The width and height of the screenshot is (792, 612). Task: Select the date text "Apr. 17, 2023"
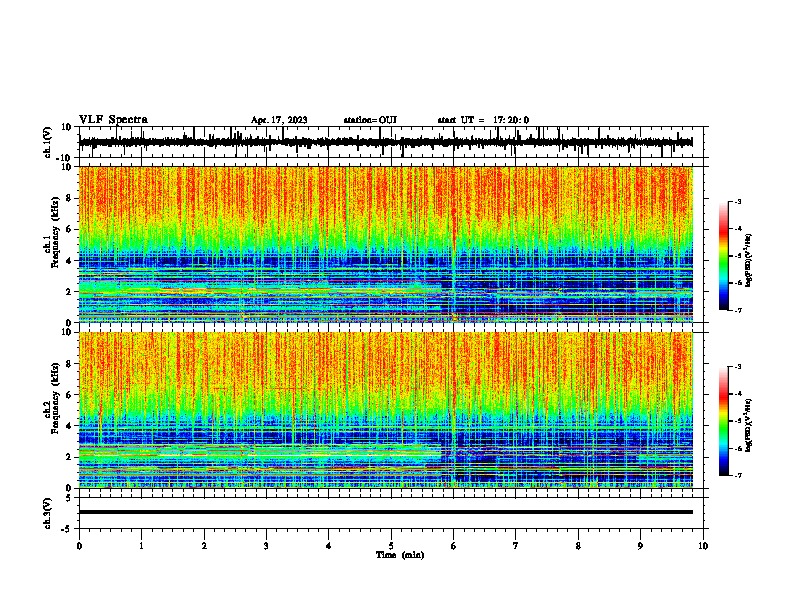point(279,120)
